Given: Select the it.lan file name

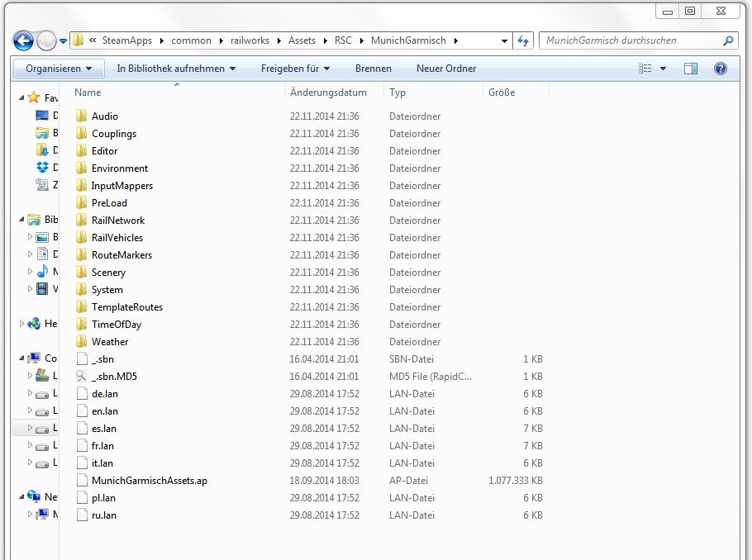Looking at the screenshot, I should click(102, 463).
